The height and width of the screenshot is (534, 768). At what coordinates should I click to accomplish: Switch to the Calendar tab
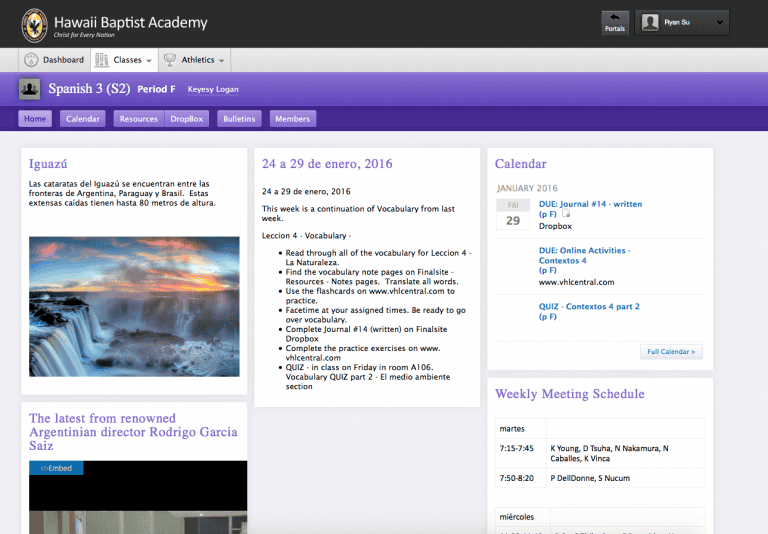coord(83,119)
